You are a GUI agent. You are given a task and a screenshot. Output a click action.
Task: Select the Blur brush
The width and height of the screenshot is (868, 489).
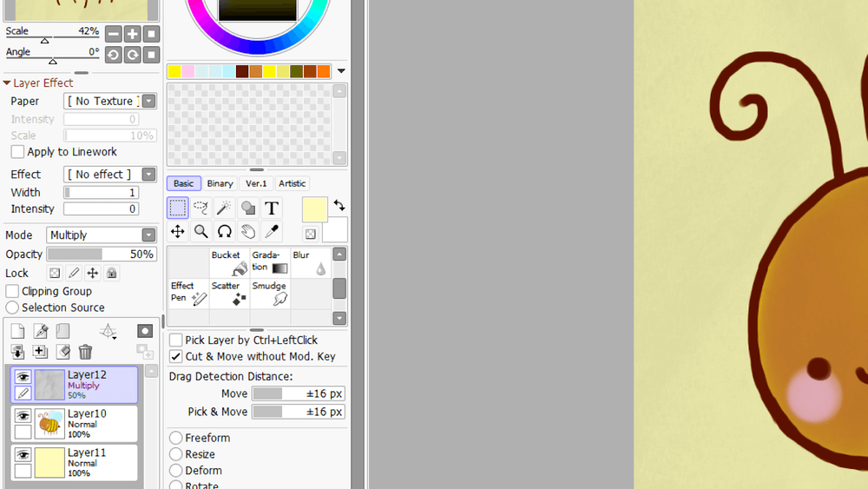pyautogui.click(x=310, y=263)
